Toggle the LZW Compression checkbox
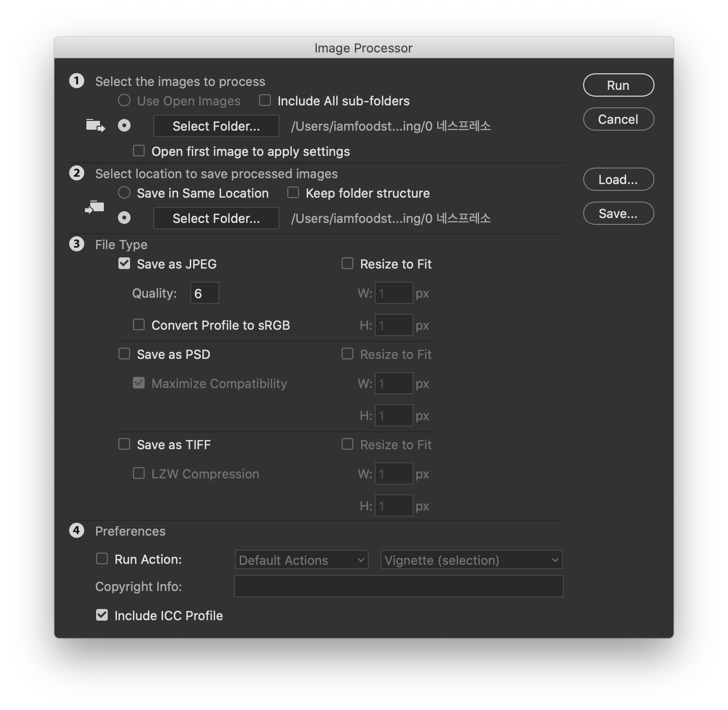Screen dimensions: 728x710 (x=139, y=473)
